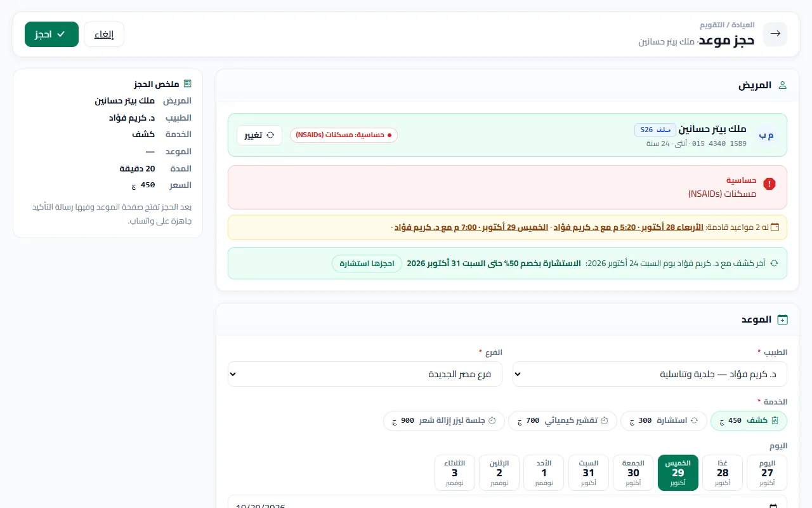The width and height of the screenshot is (812, 508).
Task: Pick the الجمعة 30 أكتوبر day
Action: pyautogui.click(x=633, y=473)
